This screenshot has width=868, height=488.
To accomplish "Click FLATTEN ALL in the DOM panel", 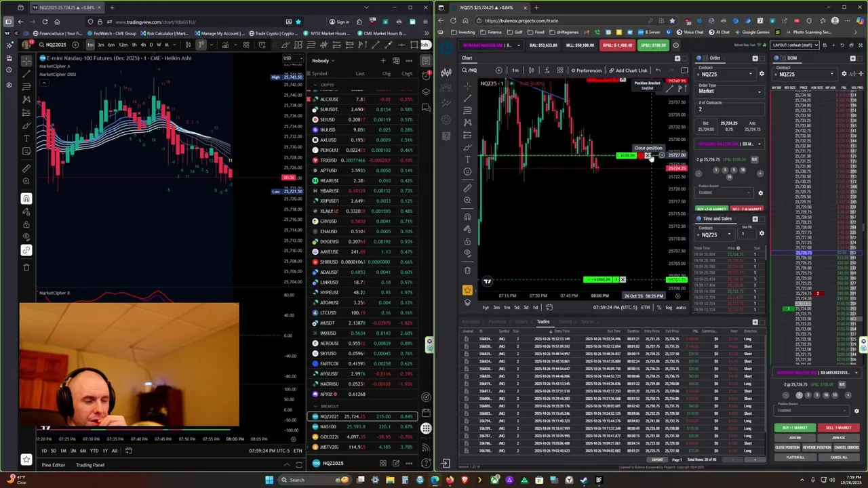I will pyautogui.click(x=795, y=457).
